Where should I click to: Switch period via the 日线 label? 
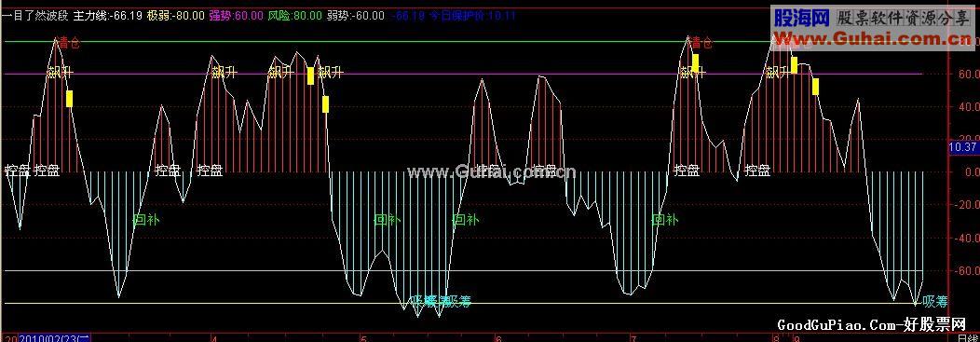(x=968, y=338)
